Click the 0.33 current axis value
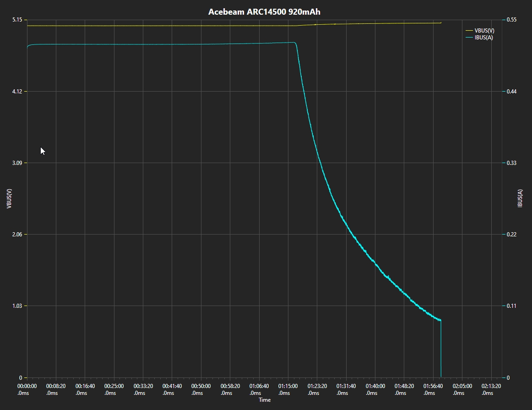This screenshot has height=410, width=532. point(512,163)
